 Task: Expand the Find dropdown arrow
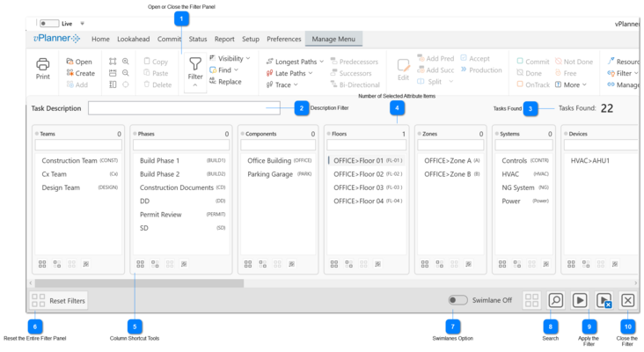[236, 70]
